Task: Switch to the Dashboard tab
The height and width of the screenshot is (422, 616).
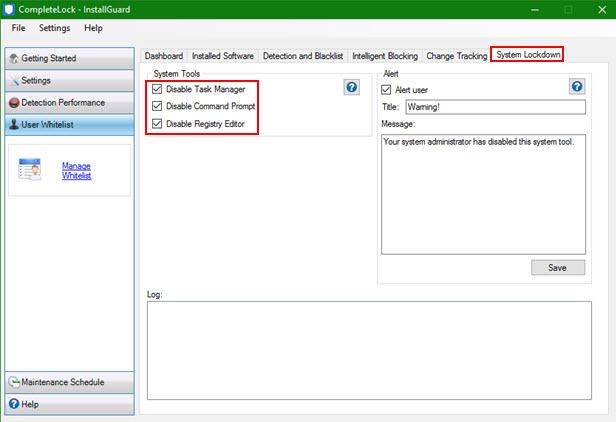Action: click(x=164, y=56)
